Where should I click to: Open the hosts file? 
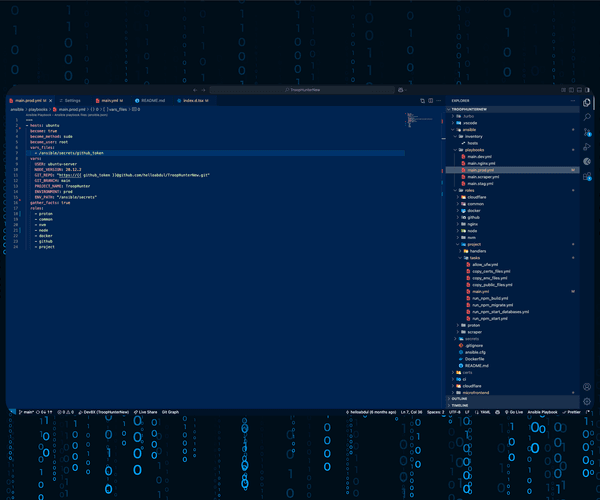point(512,143)
